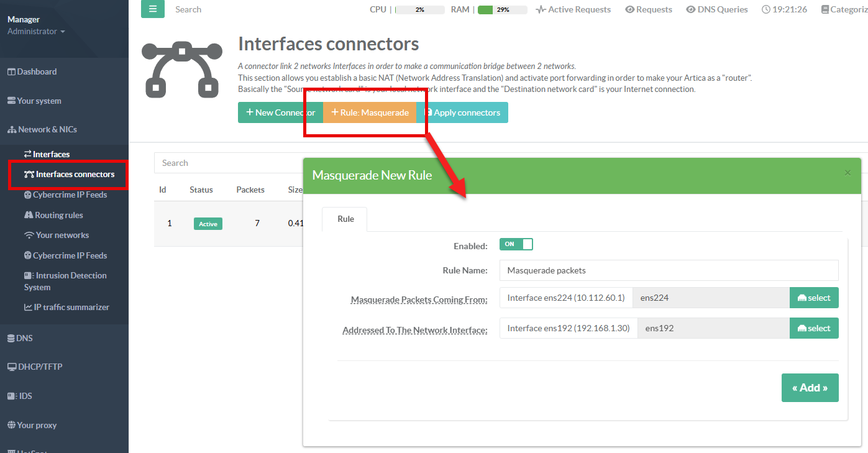Open IP traffic summarizer
Viewport: 868px width, 453px height.
pos(71,307)
